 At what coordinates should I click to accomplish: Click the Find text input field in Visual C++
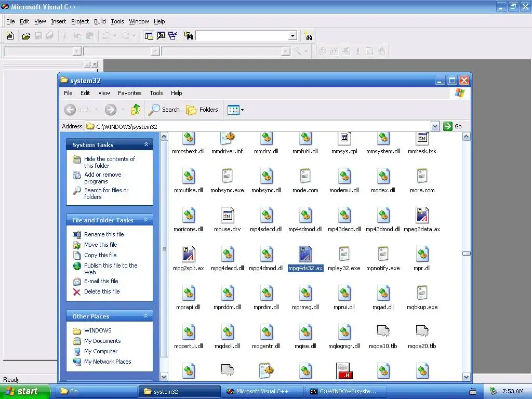(x=242, y=36)
